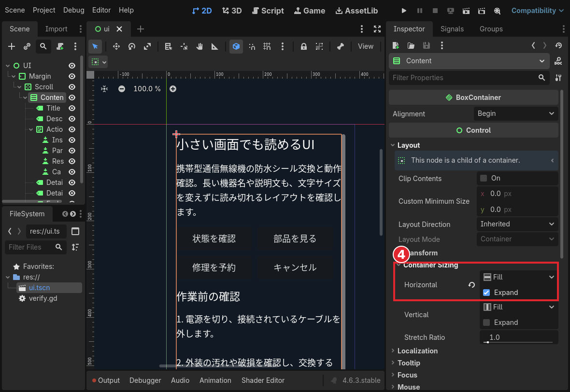Open the Debugger bottom panel
Viewport: 570px width, 392px height.
[x=145, y=380]
